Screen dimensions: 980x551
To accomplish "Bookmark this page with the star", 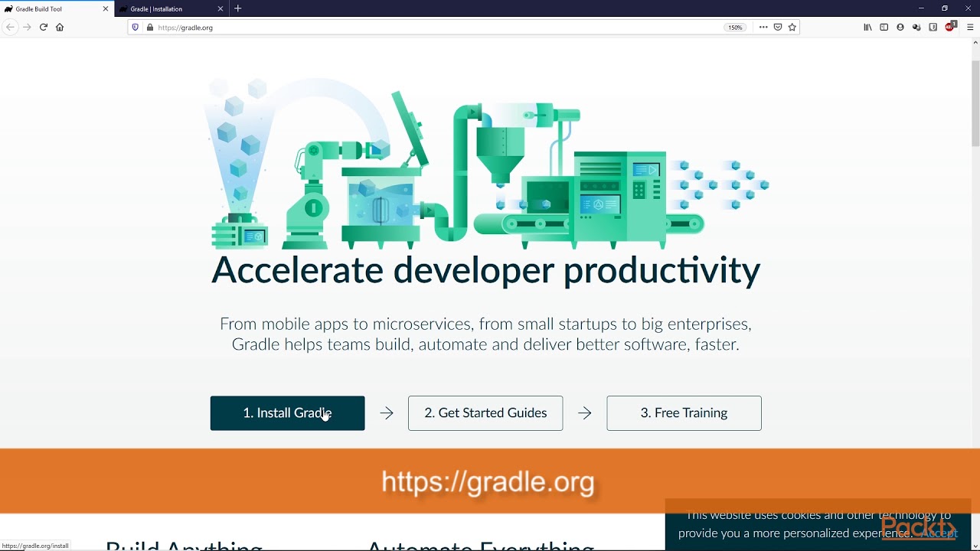I will point(792,27).
